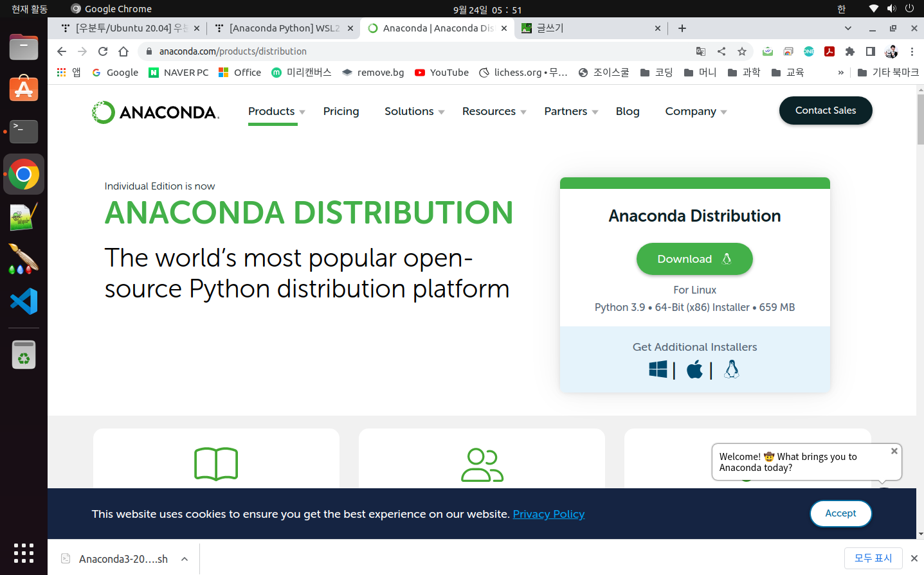The width and height of the screenshot is (924, 575).
Task: Open the Privacy Policy link
Action: (x=548, y=514)
